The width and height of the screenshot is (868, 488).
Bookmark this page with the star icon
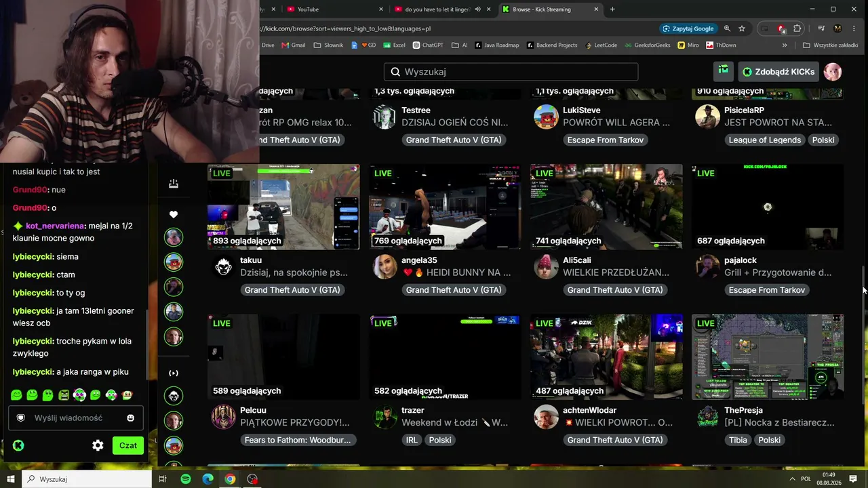742,28
